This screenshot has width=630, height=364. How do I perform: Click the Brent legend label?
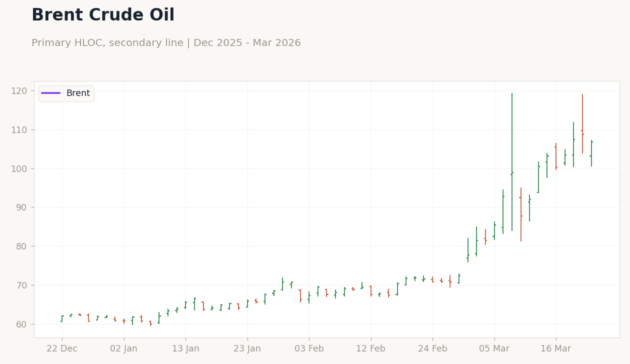(78, 93)
